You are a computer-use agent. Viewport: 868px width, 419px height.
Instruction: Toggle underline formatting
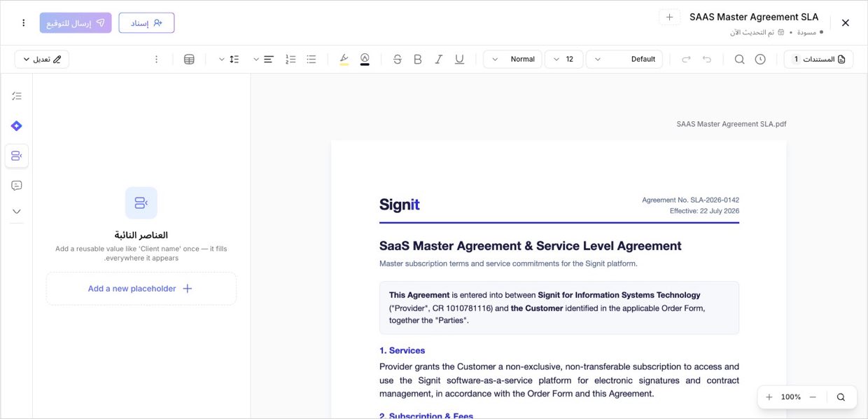(x=459, y=60)
